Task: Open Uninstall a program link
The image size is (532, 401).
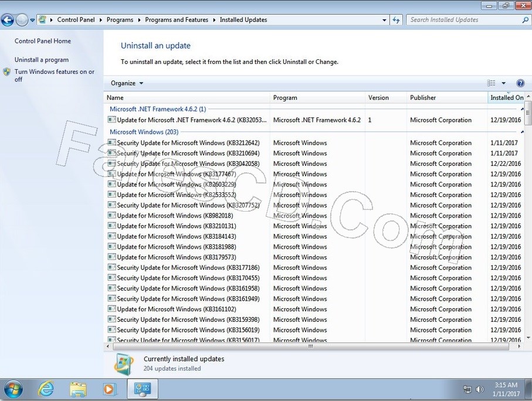Action: [42, 60]
